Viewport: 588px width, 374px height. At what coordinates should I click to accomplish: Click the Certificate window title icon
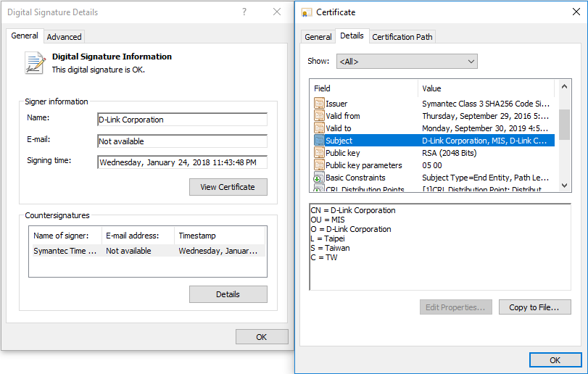click(x=307, y=12)
